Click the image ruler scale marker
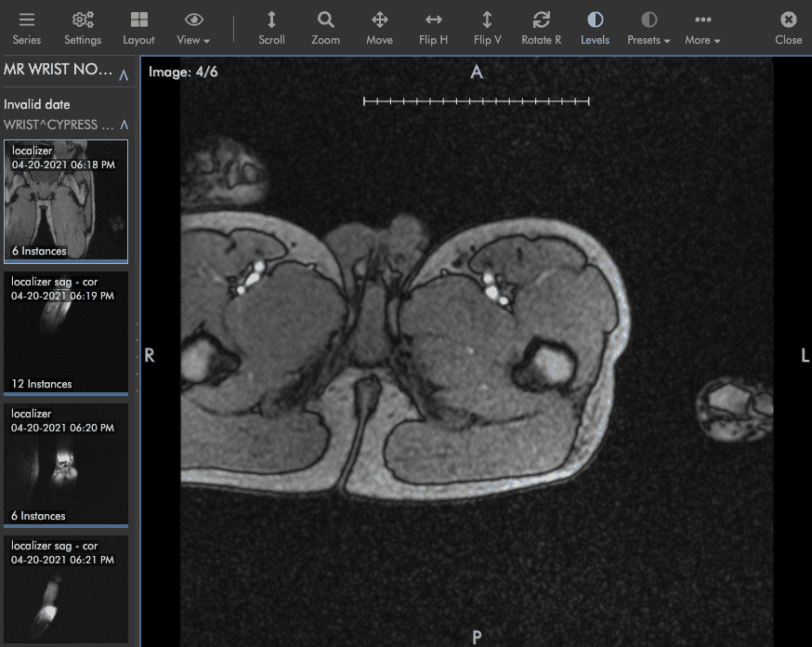The image size is (812, 647). point(477,102)
